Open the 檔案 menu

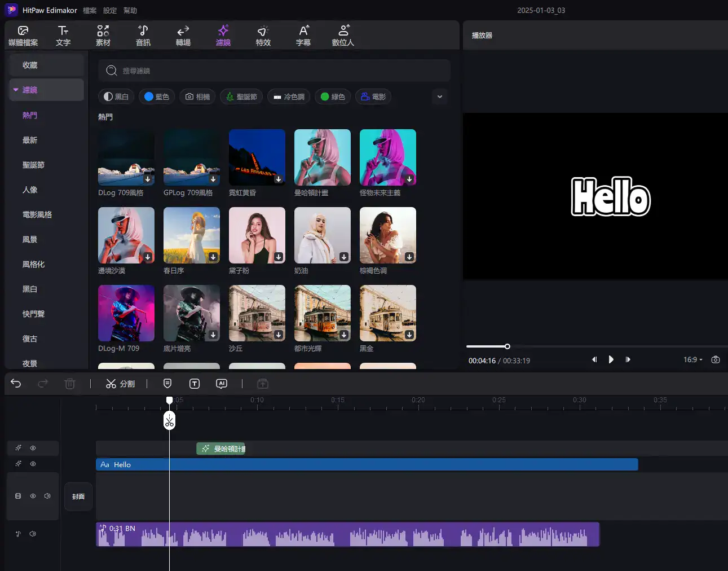point(90,11)
